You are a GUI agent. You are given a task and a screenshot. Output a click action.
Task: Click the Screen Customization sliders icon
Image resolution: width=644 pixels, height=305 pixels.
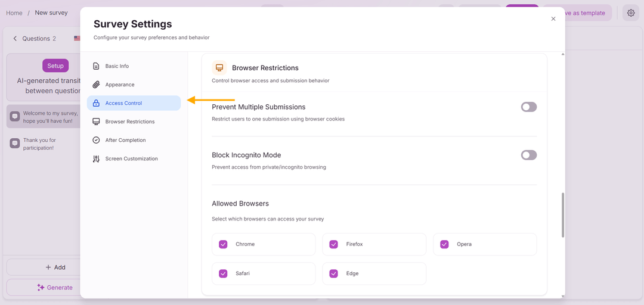click(x=96, y=159)
